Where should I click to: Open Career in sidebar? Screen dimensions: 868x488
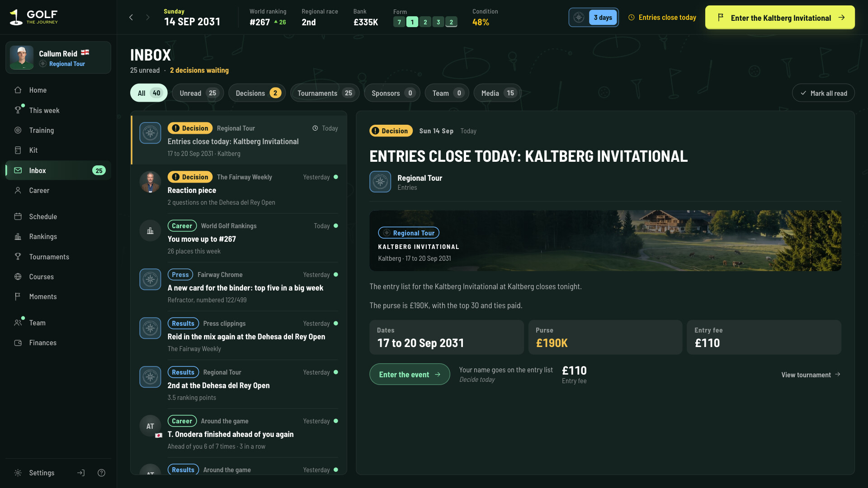(58, 190)
